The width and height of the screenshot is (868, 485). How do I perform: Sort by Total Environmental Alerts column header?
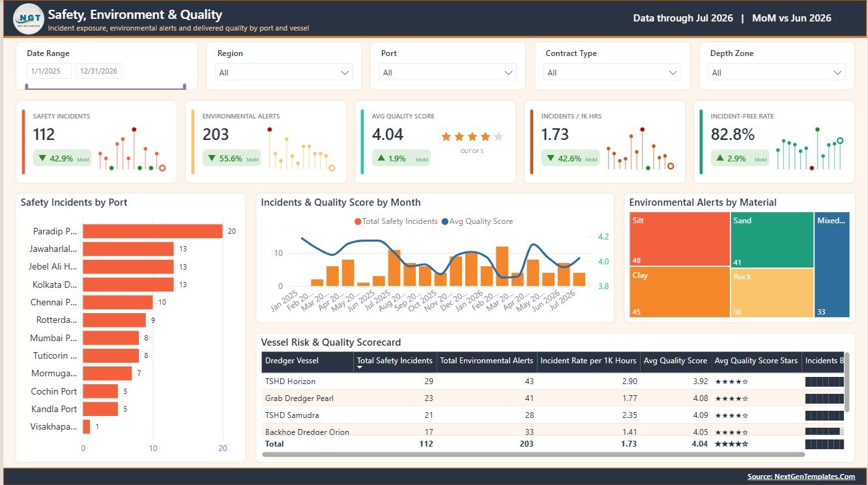coord(487,361)
